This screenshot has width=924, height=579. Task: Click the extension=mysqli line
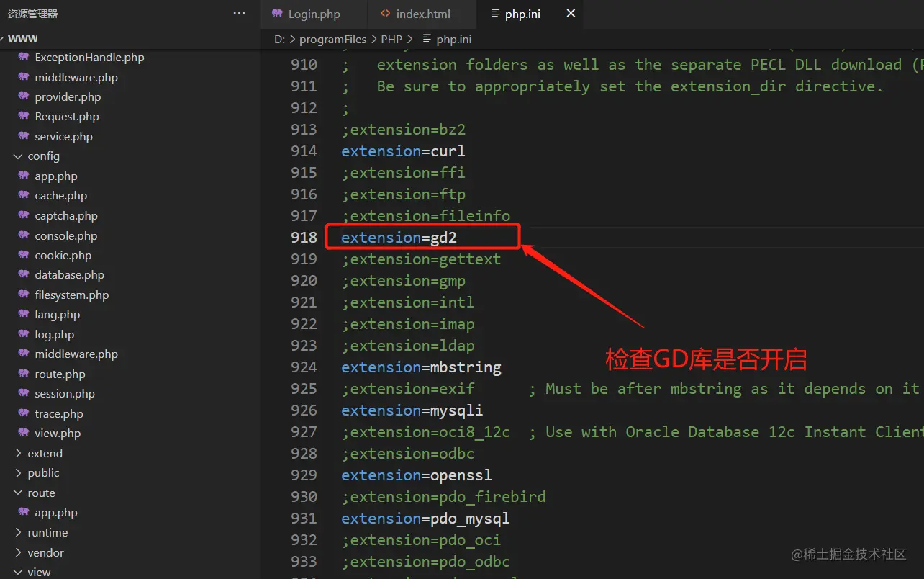[x=412, y=410]
